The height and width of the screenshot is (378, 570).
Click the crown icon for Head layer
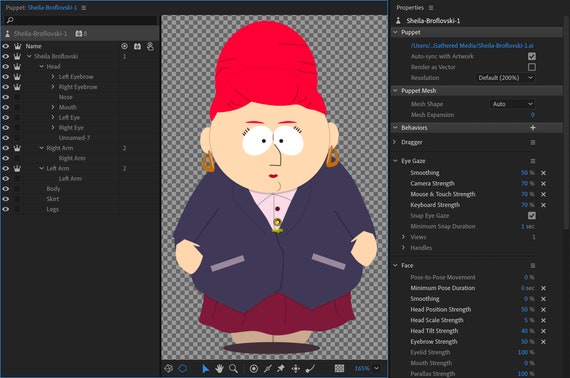point(17,67)
